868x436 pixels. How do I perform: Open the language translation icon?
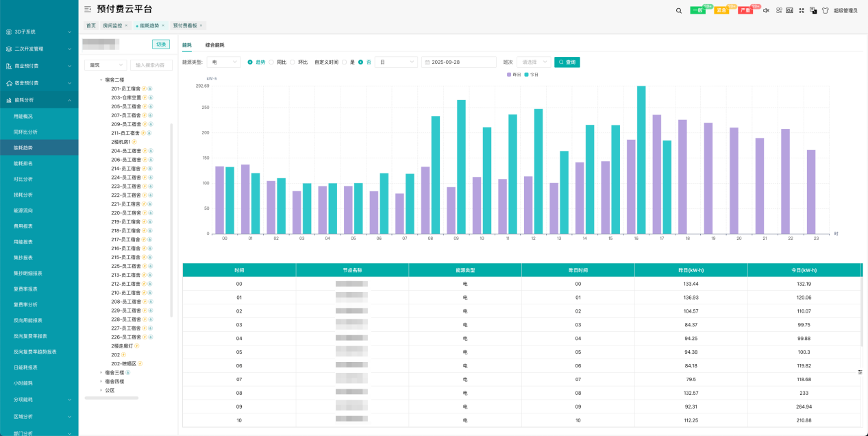click(x=813, y=10)
